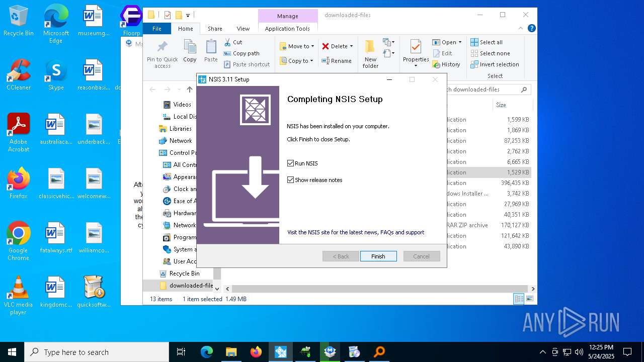Switch to the View ribbon tab
Image resolution: width=644 pixels, height=362 pixels.
243,29
